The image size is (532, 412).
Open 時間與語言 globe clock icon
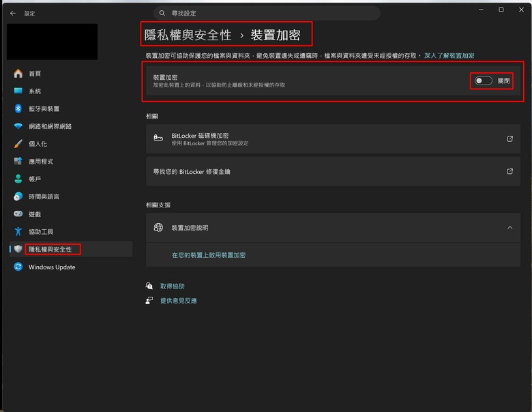(18, 196)
